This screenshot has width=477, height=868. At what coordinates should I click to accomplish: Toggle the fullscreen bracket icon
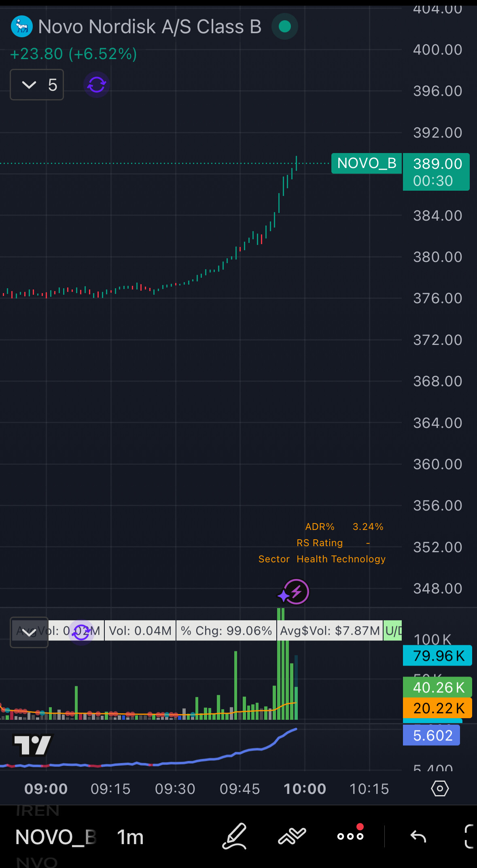tap(469, 836)
